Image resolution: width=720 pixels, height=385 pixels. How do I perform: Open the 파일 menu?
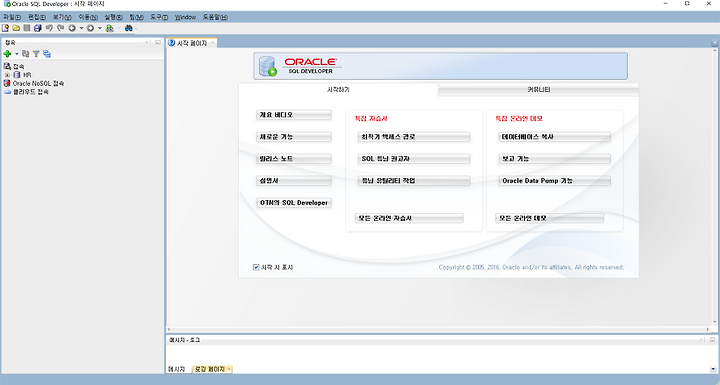coord(11,17)
